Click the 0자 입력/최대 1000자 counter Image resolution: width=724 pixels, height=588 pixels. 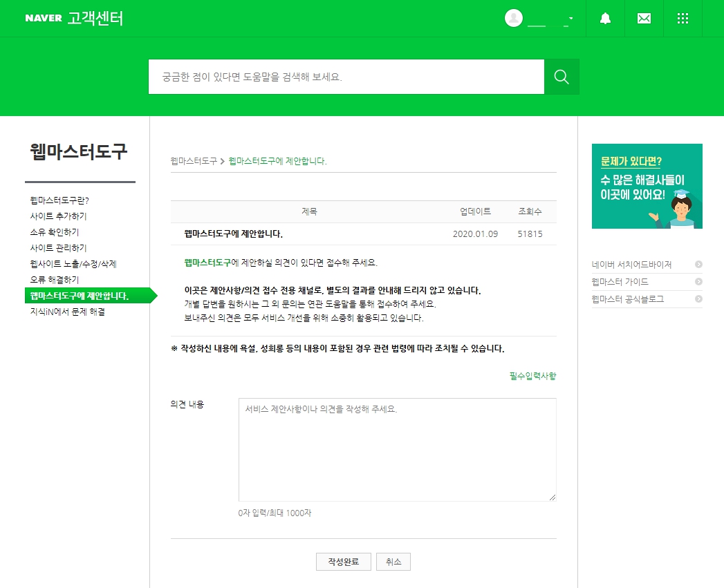(275, 513)
